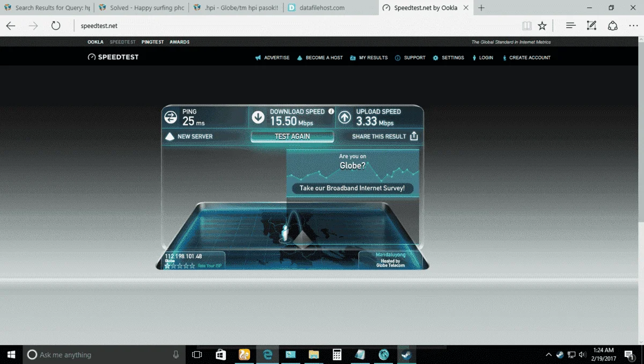This screenshot has width=644, height=364.
Task: Click the first ISP rating star
Action: pos(167,265)
